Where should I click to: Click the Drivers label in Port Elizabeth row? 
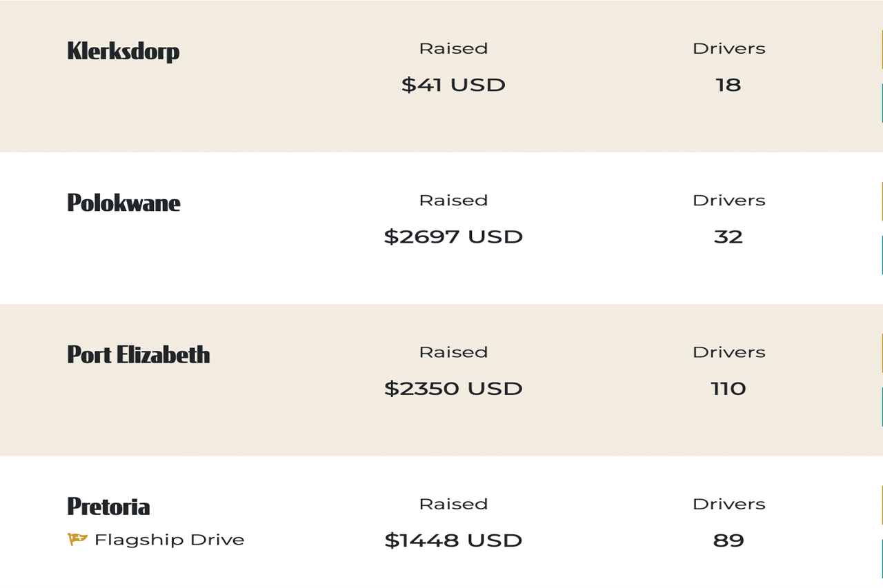point(728,352)
